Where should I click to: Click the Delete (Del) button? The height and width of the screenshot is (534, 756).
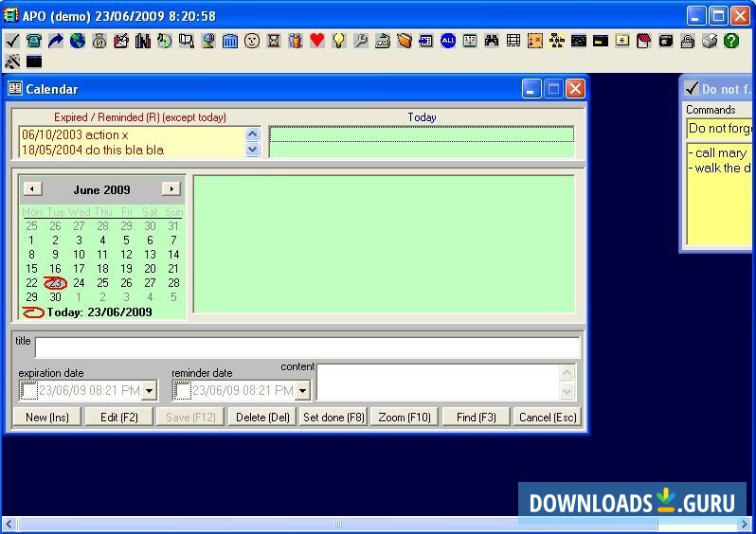[x=262, y=417]
